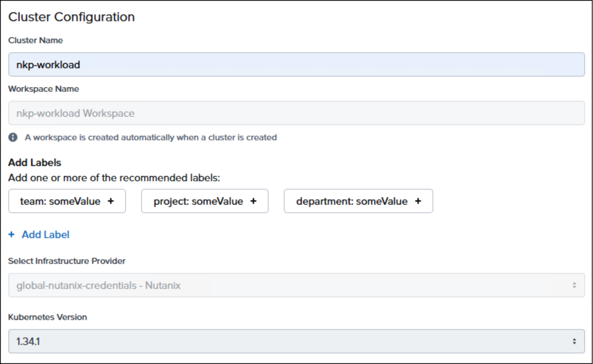Focus the Cluster Name input field
Image resolution: width=593 pixels, height=364 pixels.
(x=296, y=65)
